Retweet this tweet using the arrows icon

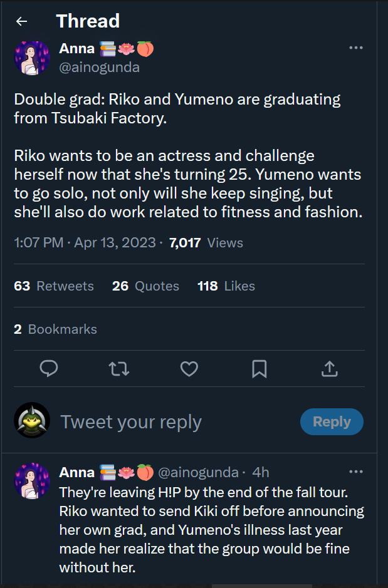(119, 369)
